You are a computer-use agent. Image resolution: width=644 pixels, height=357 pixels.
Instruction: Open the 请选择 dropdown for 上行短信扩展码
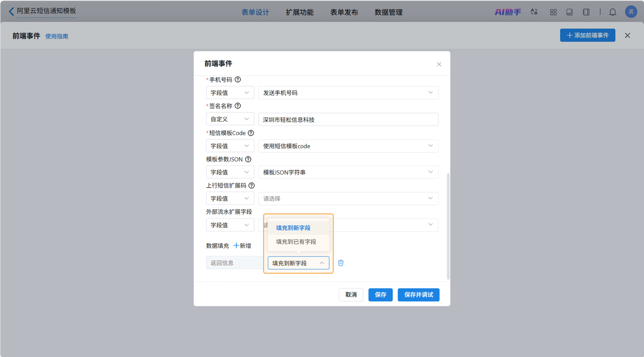pyautogui.click(x=348, y=198)
